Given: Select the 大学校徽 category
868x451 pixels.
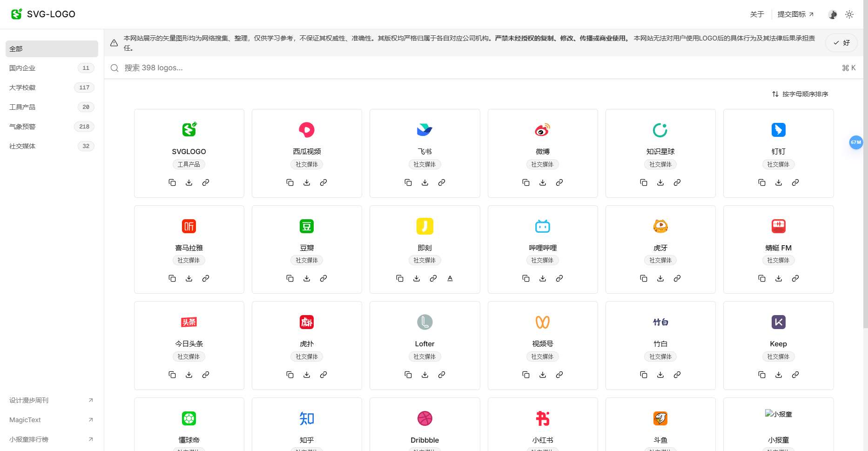Looking at the screenshot, I should tap(52, 88).
